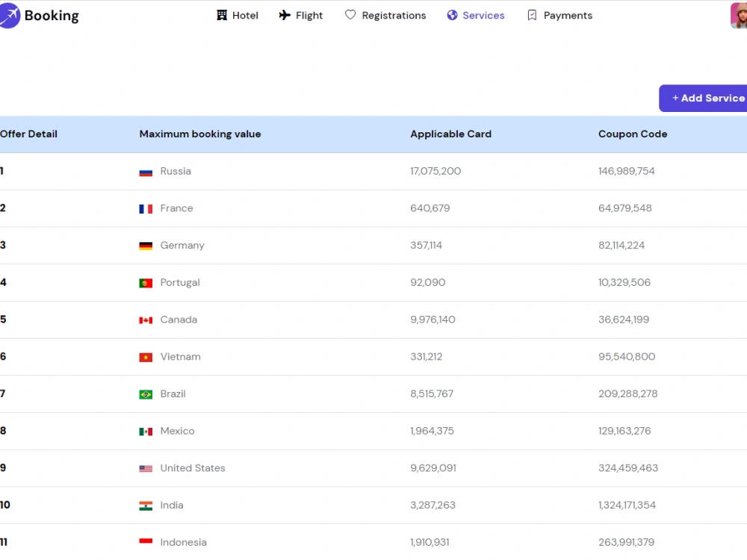
Task: Click the Canada flag icon
Action: pyautogui.click(x=146, y=320)
